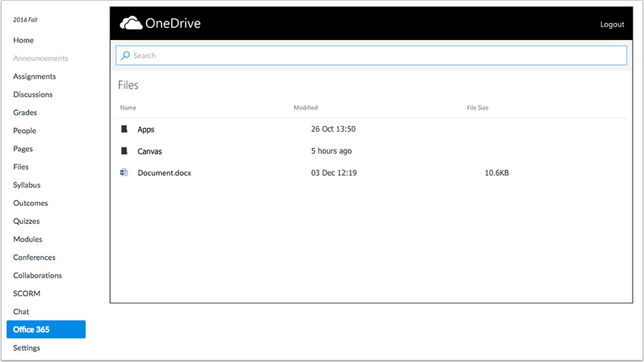This screenshot has height=362, width=644.
Task: Open course Settings
Action: 26,348
